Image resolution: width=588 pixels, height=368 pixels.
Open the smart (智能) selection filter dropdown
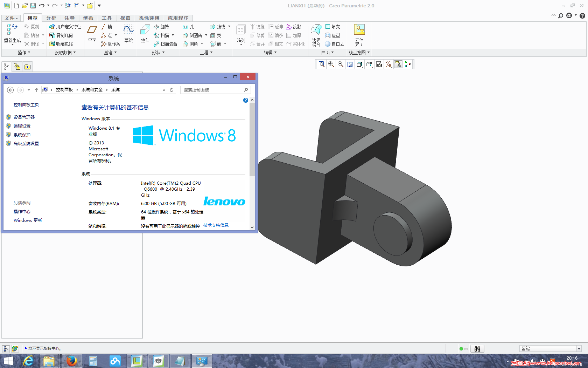pyautogui.click(x=579, y=348)
